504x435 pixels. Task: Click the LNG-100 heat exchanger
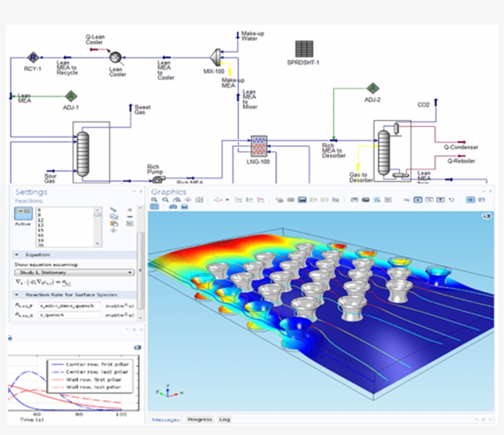(x=258, y=145)
